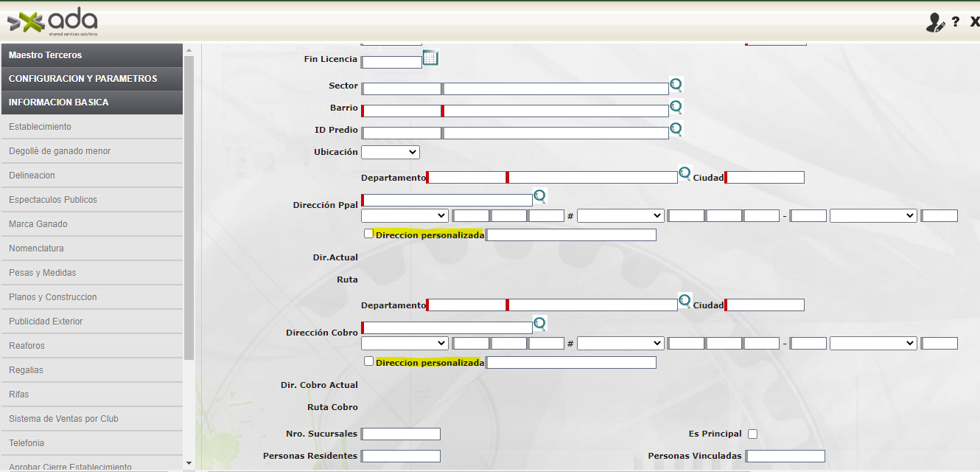980x472 pixels.
Task: Enable Direccion personalizada under Dirección Ppal
Action: coord(369,234)
